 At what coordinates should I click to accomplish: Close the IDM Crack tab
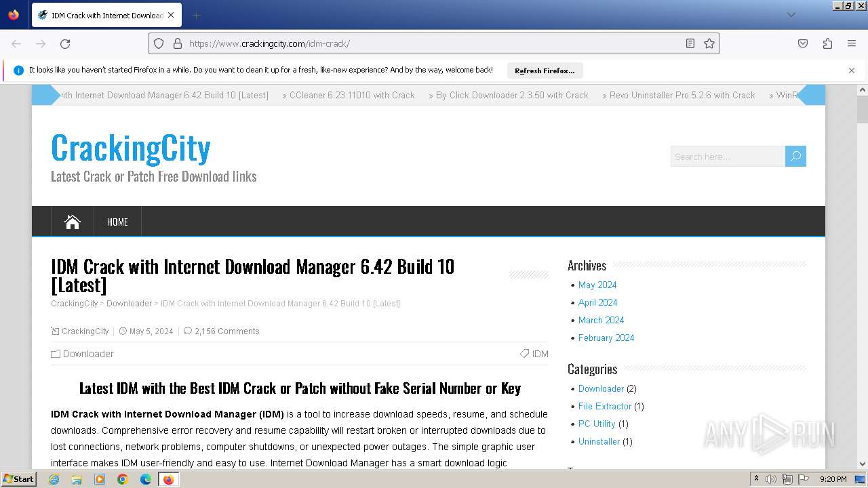[171, 15]
